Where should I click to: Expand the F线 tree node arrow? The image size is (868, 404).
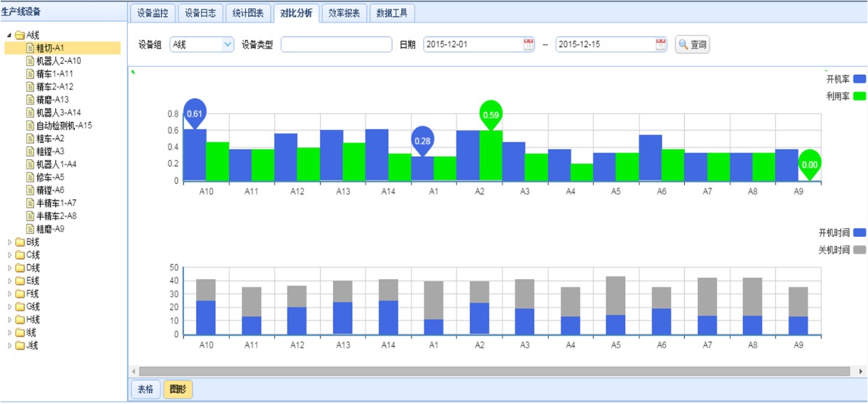pos(9,294)
